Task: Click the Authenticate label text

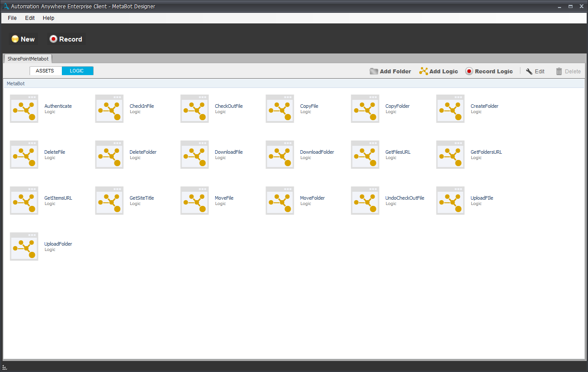Action: (x=58, y=106)
